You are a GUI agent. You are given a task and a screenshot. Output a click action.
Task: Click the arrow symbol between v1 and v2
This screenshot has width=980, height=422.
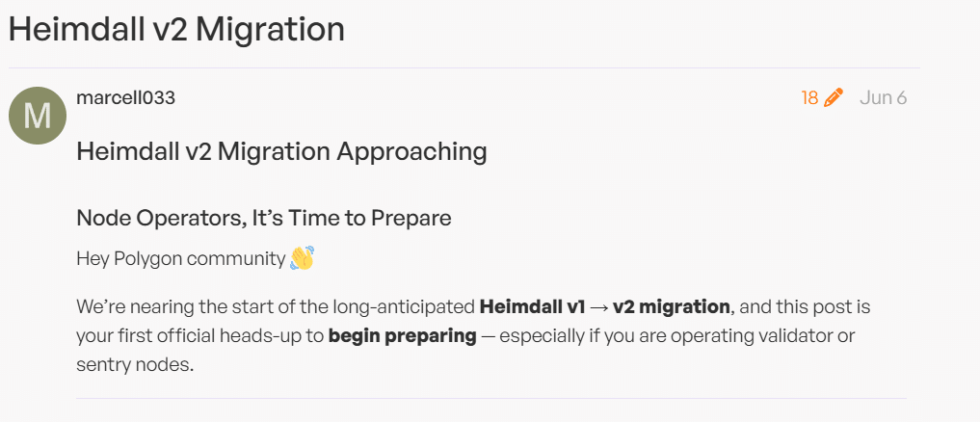pyautogui.click(x=598, y=307)
